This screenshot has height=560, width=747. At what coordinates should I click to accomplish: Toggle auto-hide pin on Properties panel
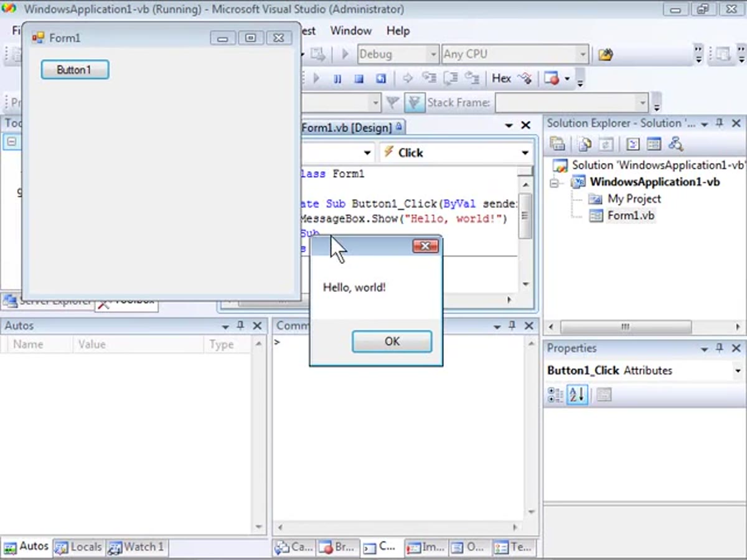[x=720, y=348]
